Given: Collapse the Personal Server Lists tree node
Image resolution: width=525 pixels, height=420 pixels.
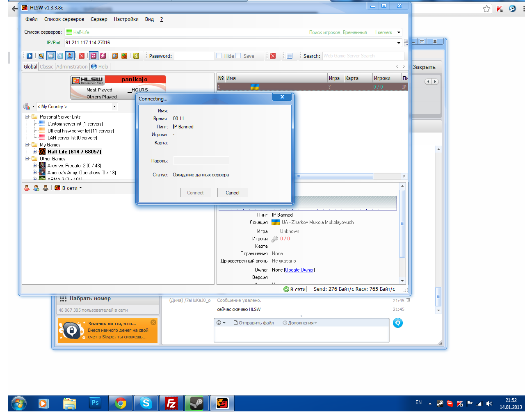Looking at the screenshot, I should click(27, 117).
